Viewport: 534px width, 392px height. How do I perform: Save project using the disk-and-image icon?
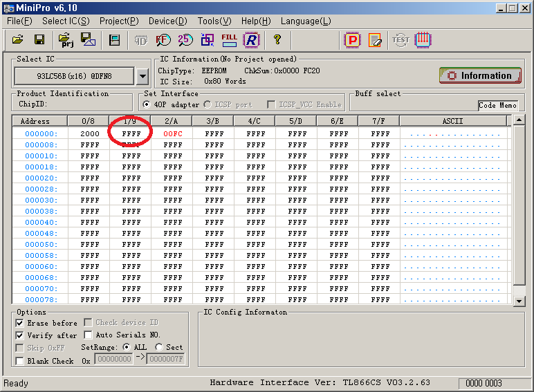click(x=88, y=40)
